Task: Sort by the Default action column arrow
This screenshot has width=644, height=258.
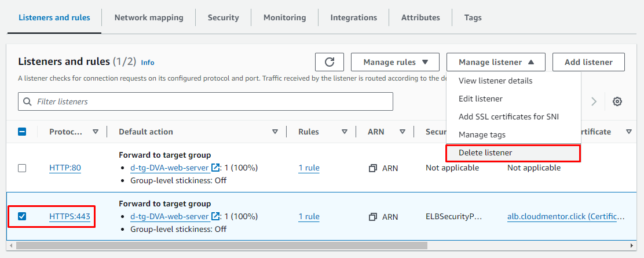Action: pos(275,132)
